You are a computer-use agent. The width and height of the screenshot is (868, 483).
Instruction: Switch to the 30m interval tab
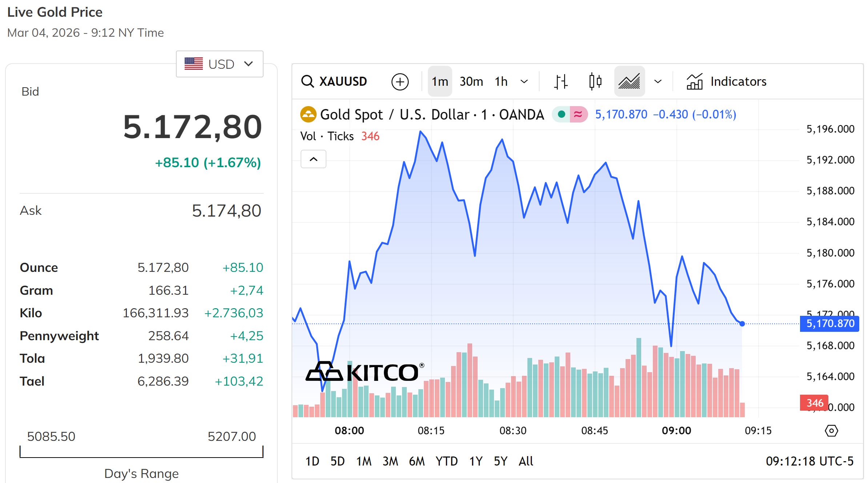tap(471, 81)
